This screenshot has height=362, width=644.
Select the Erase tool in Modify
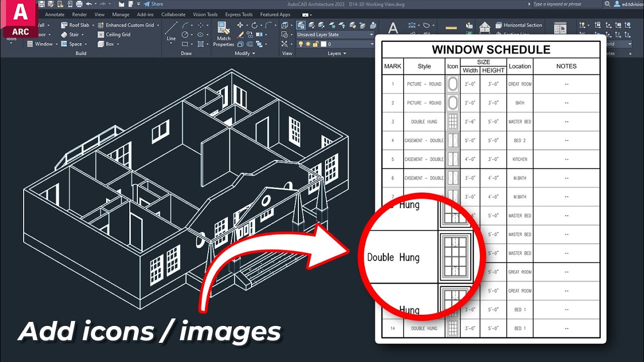240,35
